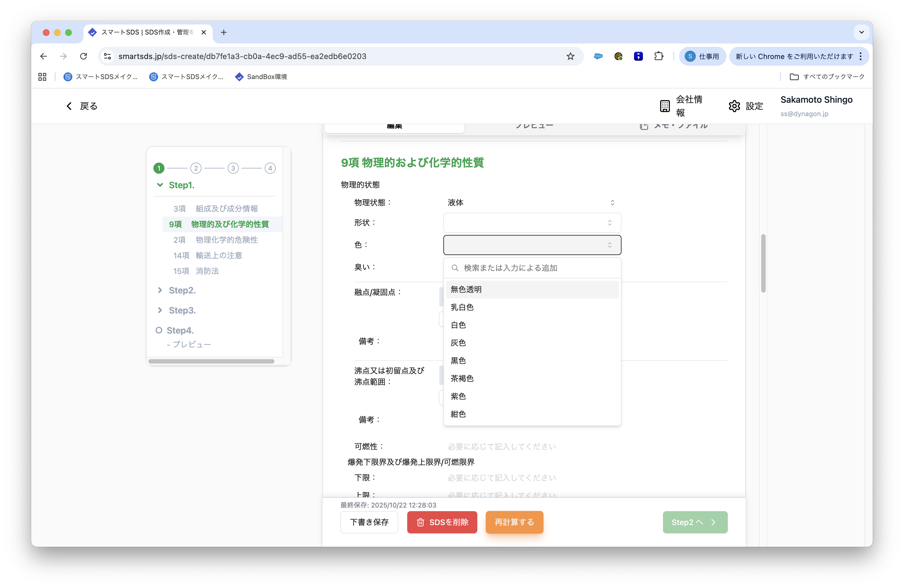The image size is (904, 588).
Task: Open the 形状 dropdown
Action: pyautogui.click(x=532, y=223)
